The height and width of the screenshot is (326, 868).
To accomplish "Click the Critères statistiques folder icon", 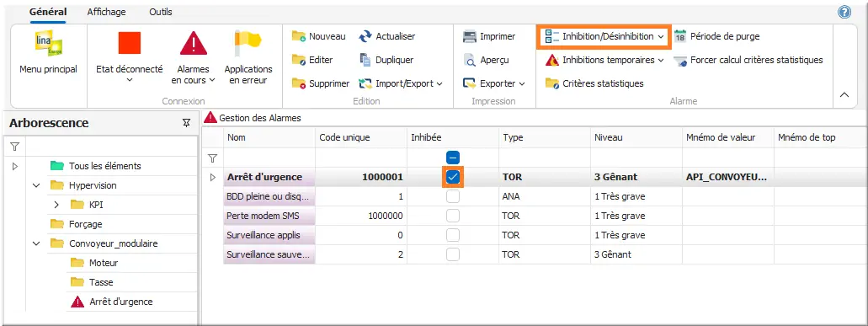I will (x=552, y=83).
